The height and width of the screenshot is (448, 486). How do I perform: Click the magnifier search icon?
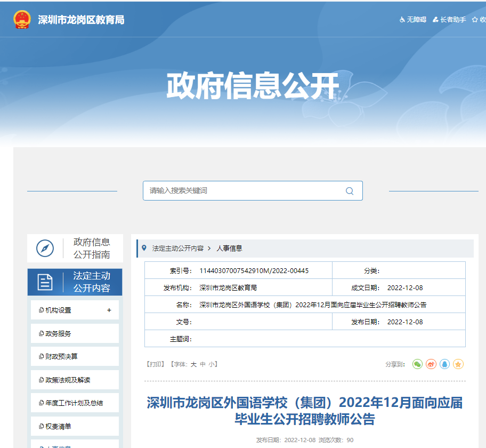coord(350,191)
